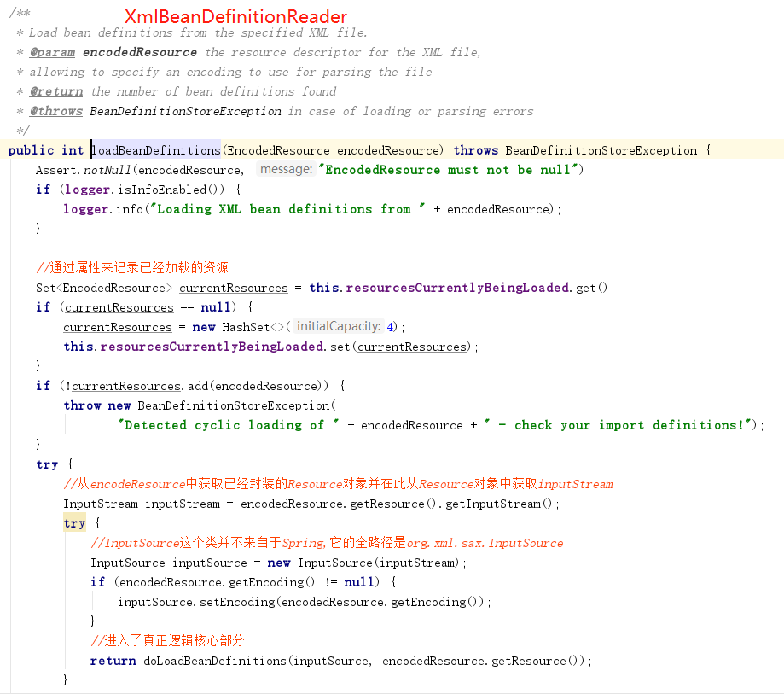Click the InputStream inputStream declaration
Image resolution: width=784 pixels, height=694 pixels.
click(x=142, y=504)
